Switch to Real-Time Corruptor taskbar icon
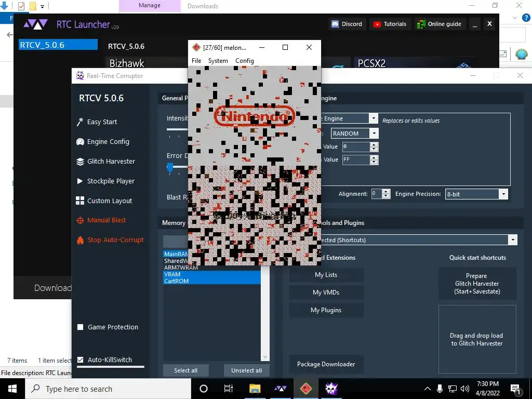532x399 pixels. pyautogui.click(x=331, y=389)
